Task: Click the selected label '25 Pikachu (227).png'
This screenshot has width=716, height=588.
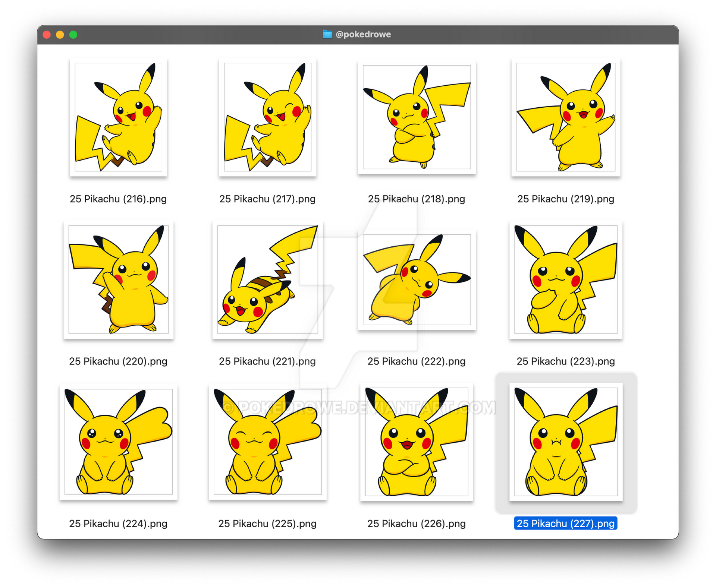Action: (x=566, y=524)
